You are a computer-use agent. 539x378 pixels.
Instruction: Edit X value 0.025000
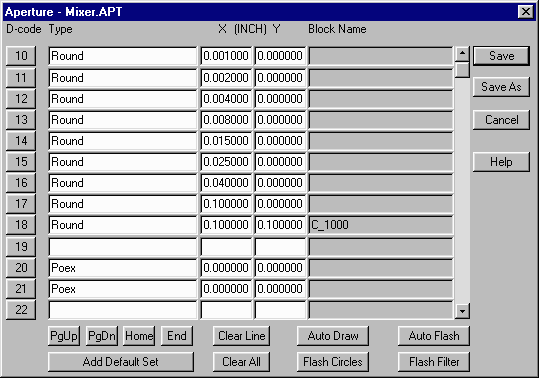point(226,162)
